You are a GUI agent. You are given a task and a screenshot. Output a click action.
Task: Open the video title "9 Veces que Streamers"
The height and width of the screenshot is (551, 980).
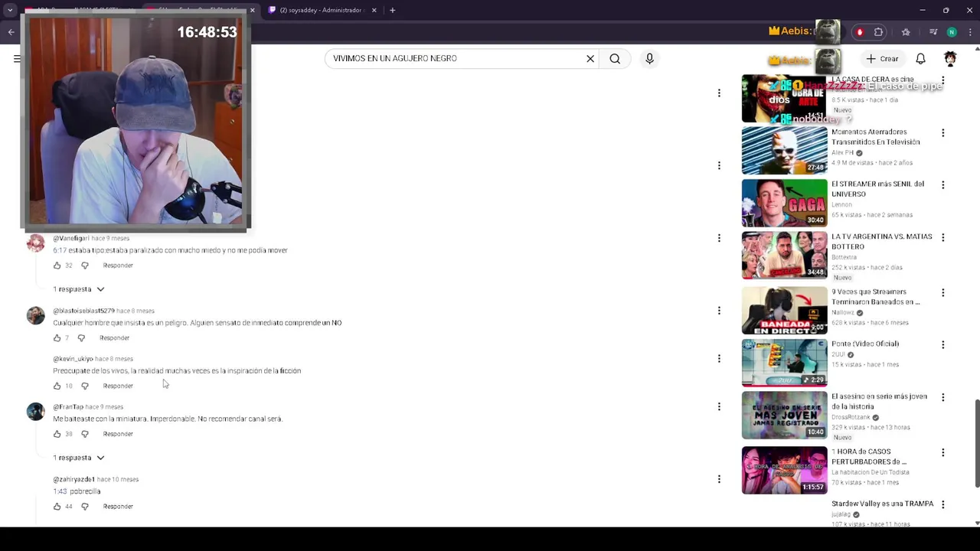876,297
